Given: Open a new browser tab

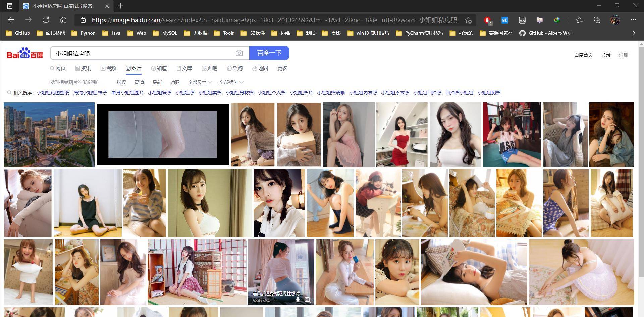Looking at the screenshot, I should click(x=120, y=6).
